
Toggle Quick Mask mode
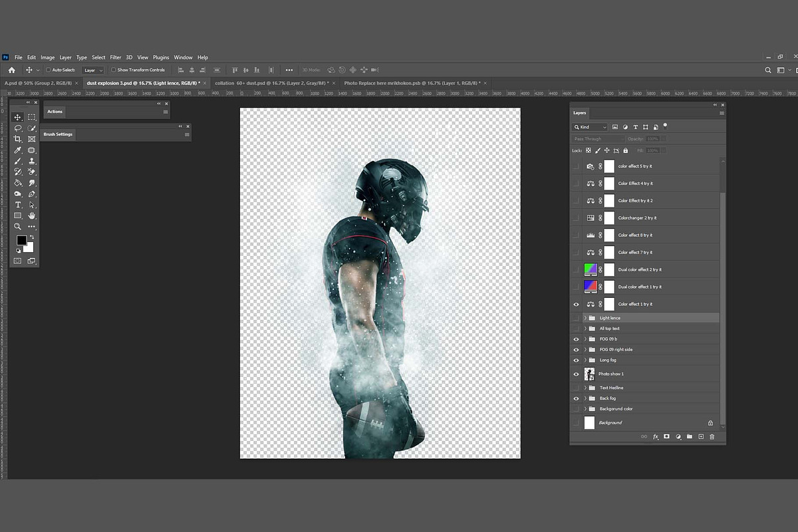[18, 261]
